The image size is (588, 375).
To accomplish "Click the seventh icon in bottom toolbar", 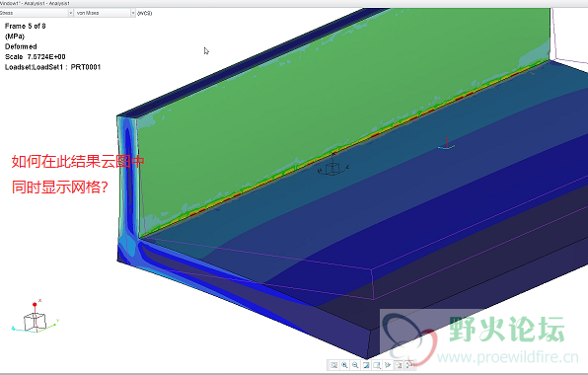I will pos(399,365).
